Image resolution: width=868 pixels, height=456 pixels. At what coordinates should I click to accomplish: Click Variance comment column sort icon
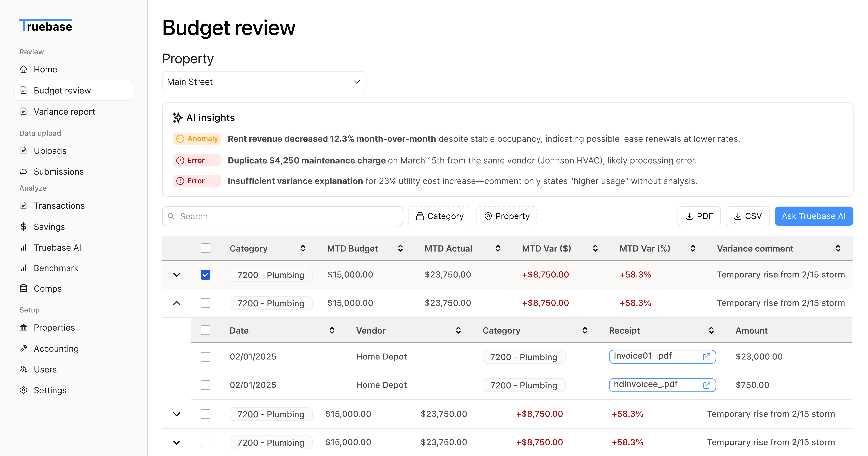pyautogui.click(x=838, y=248)
